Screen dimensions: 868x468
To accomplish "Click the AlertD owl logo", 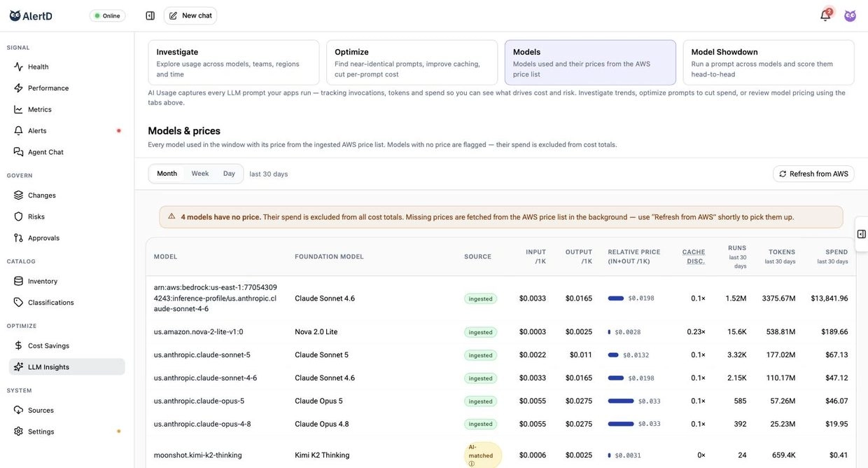I will [15, 15].
